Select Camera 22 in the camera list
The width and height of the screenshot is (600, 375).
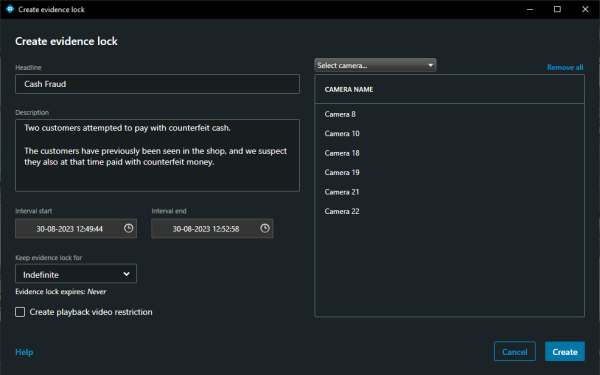click(x=449, y=211)
